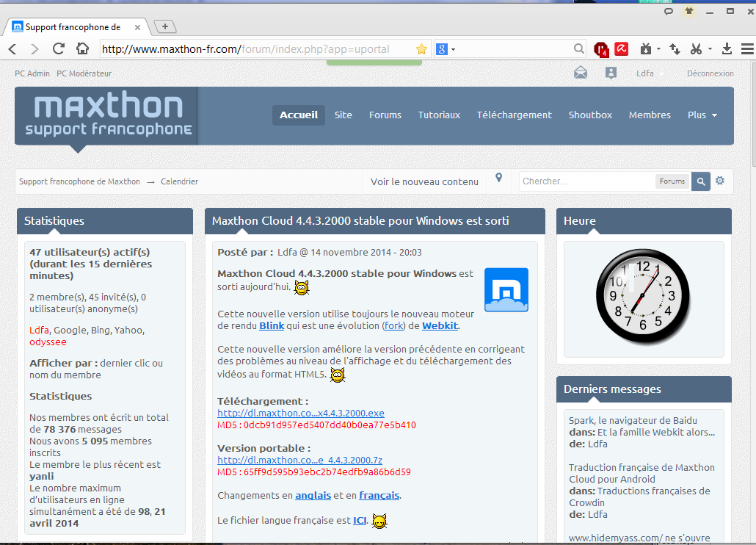756x545 pixels.
Task: Click the speech bubble feedback icon in title bar
Action: (668, 11)
